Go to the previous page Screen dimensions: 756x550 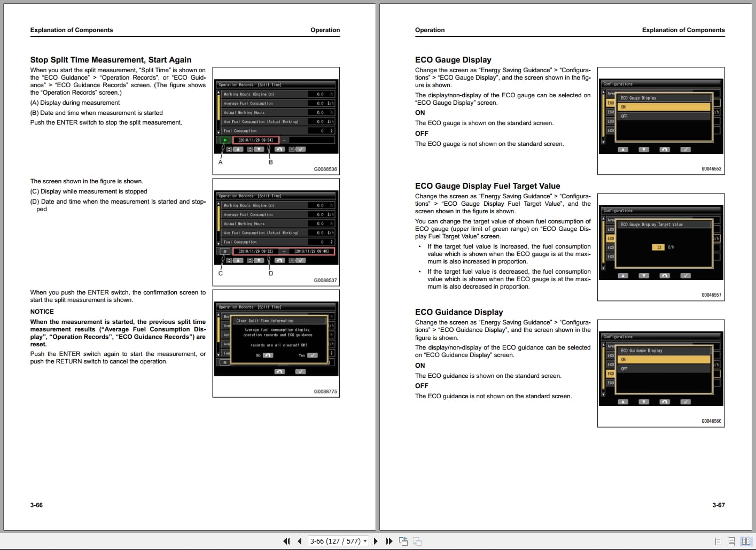tap(300, 541)
